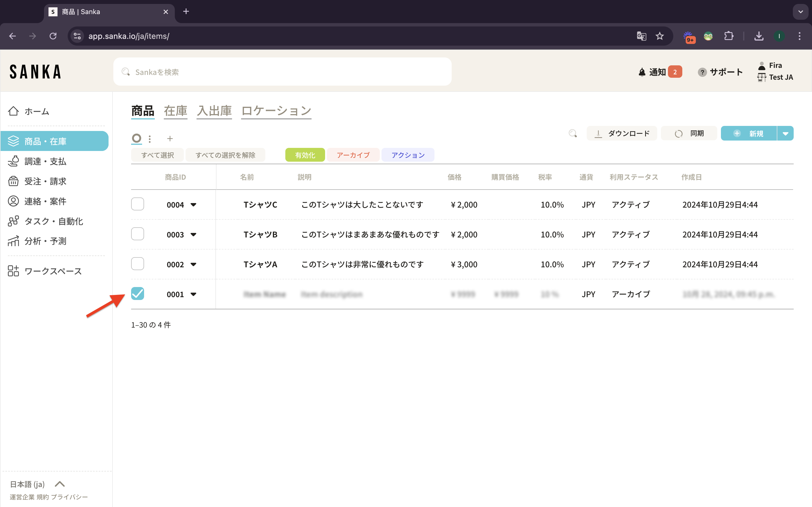
Task: Expand the dropdown arrow beside 新規
Action: tap(785, 134)
